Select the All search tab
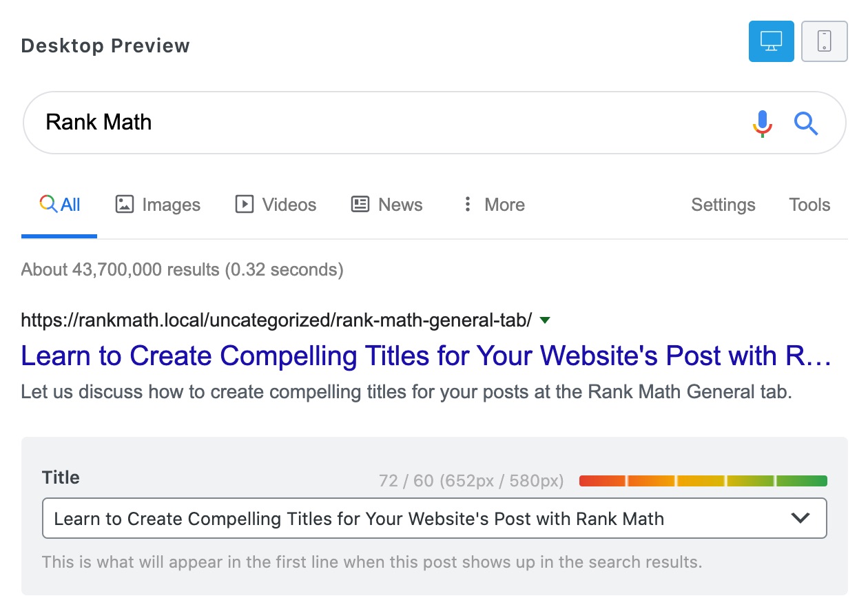The image size is (868, 607). click(60, 205)
